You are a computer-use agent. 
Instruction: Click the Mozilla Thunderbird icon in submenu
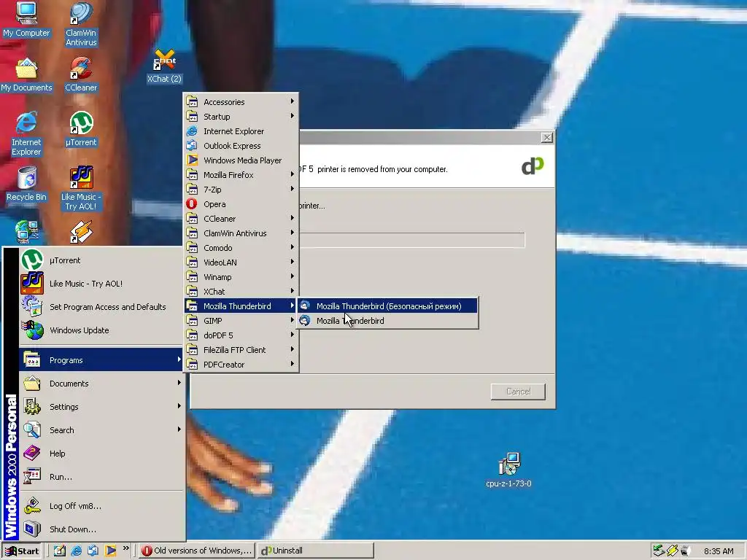click(304, 321)
